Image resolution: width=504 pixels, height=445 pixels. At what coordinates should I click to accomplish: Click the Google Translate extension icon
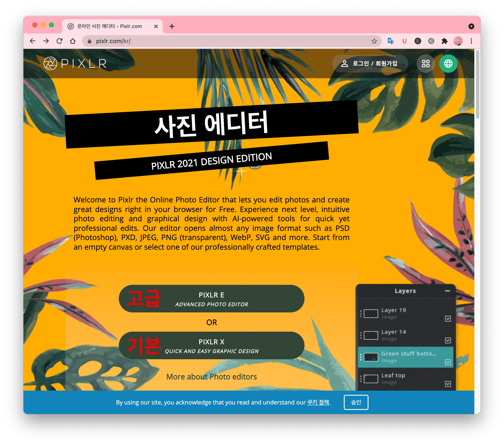pyautogui.click(x=391, y=41)
